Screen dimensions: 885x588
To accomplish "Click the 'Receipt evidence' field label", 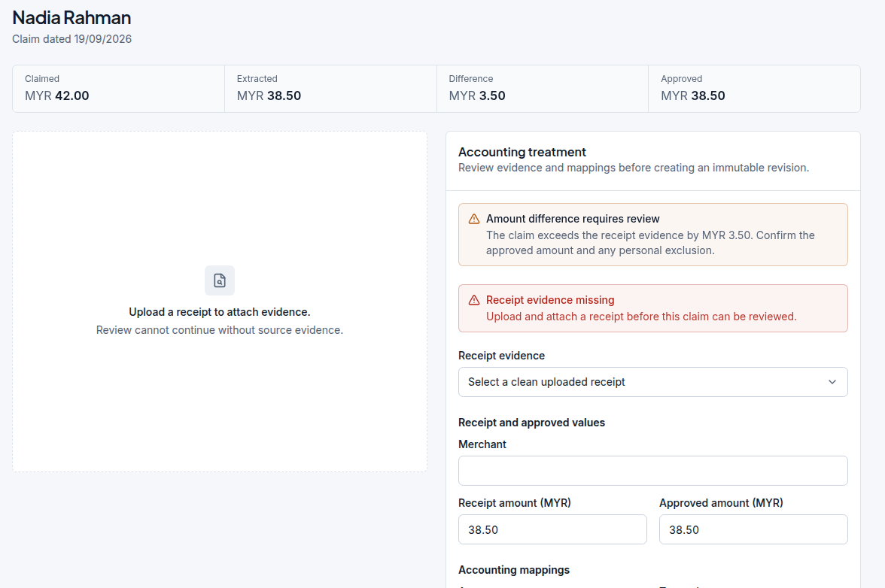I will click(502, 356).
